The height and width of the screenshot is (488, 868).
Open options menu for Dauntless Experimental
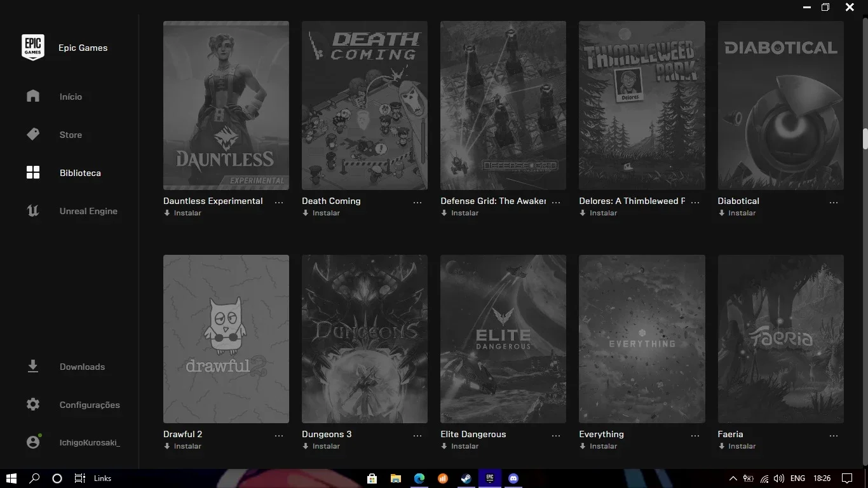point(279,202)
